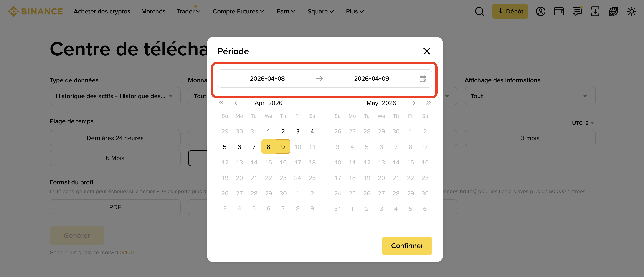The height and width of the screenshot is (277, 644).
Task: Expand the Trader menu
Action: (x=188, y=12)
